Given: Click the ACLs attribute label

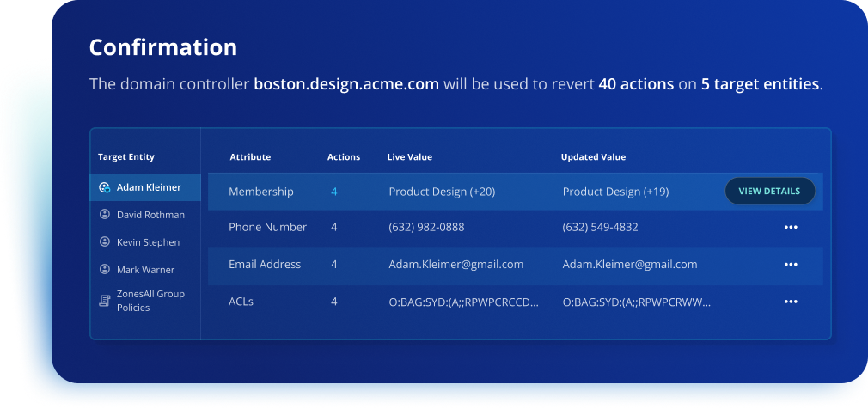Looking at the screenshot, I should point(241,302).
